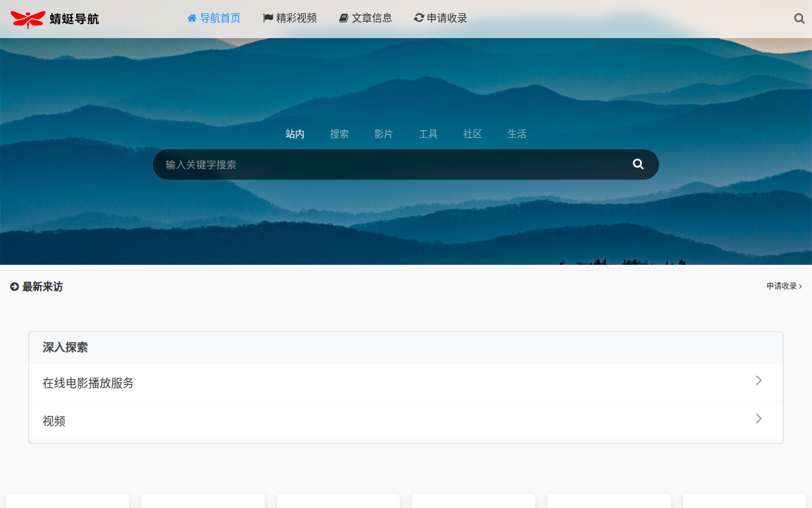
Task: Open the 申请收录 menu item in header
Action: (441, 18)
